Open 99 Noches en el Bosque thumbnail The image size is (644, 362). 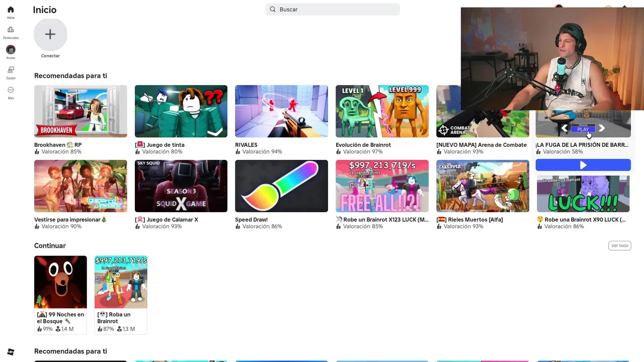coord(60,282)
